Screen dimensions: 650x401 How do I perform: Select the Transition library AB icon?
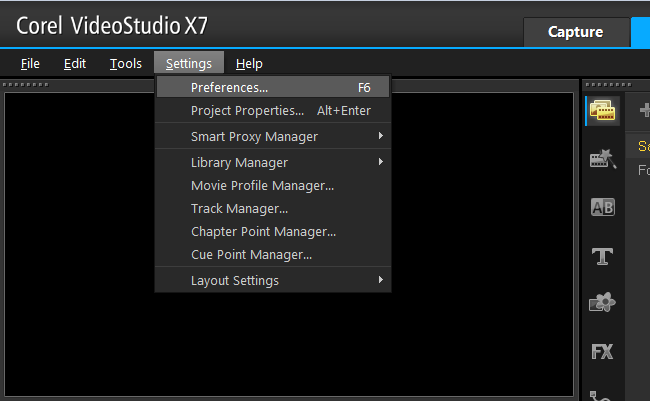tap(603, 207)
